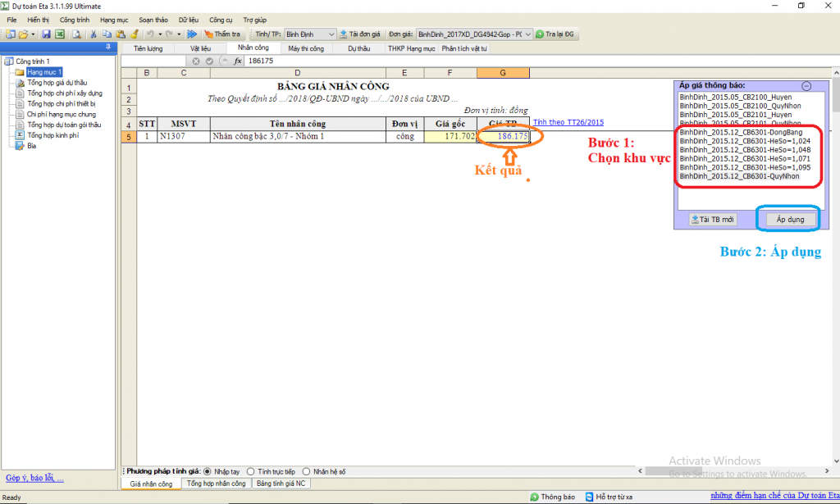840x504 pixels.
Task: Click the format painter brush icon
Action: pyautogui.click(x=134, y=34)
